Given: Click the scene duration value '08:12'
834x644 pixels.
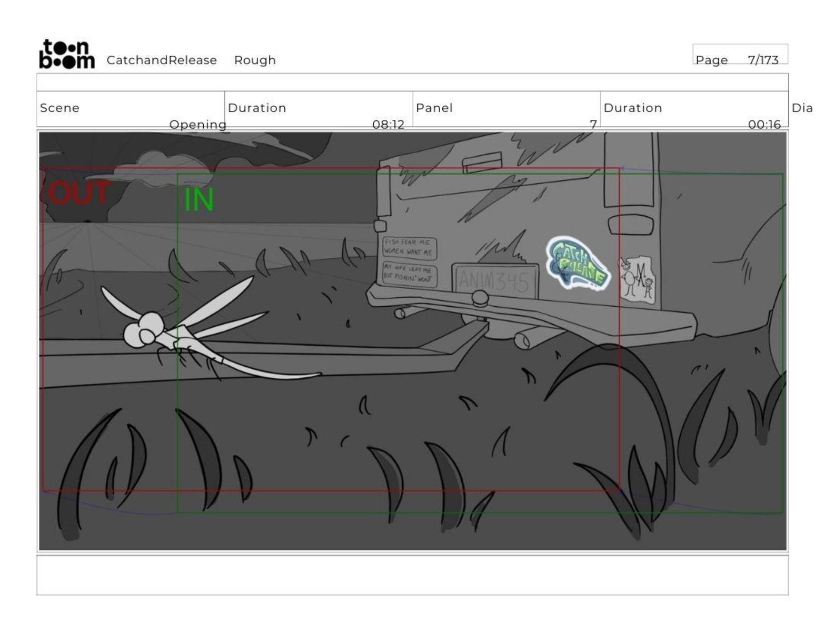Looking at the screenshot, I should coord(388,125).
